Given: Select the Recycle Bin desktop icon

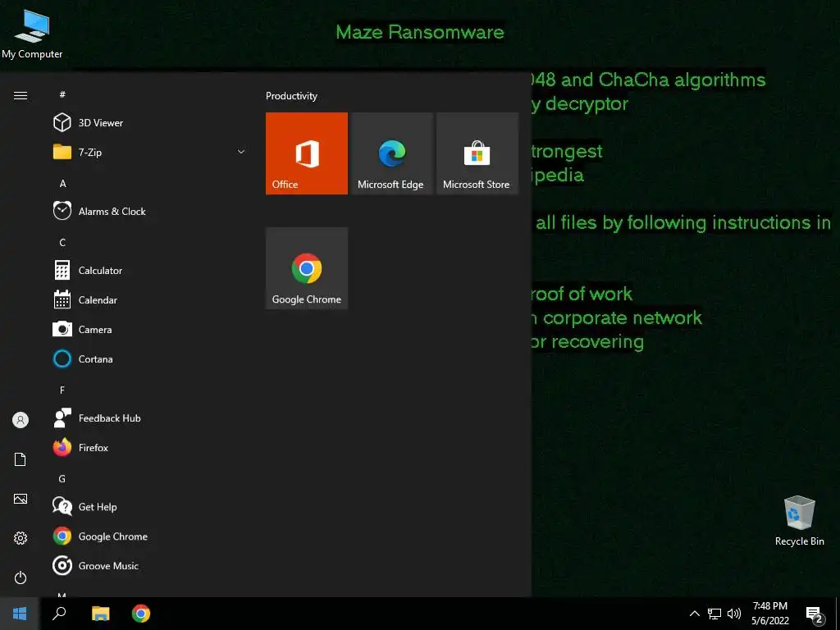Looking at the screenshot, I should [x=799, y=521].
